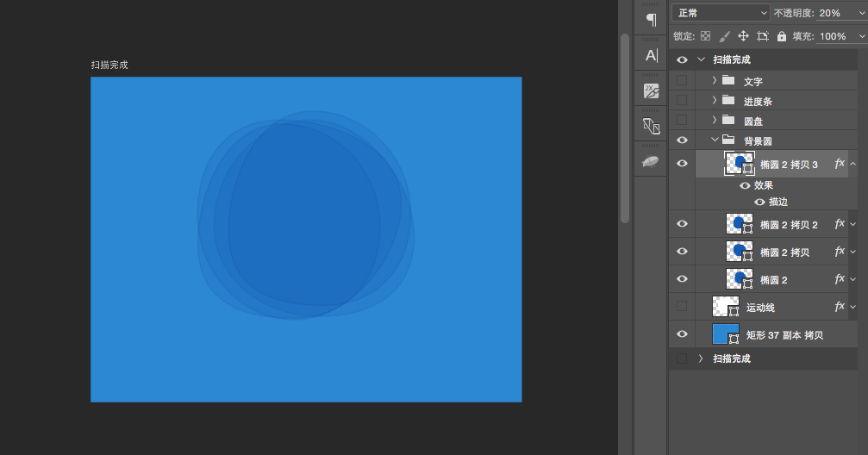Open the Device Preview panel icon
The height and width of the screenshot is (455, 868).
pyautogui.click(x=651, y=126)
